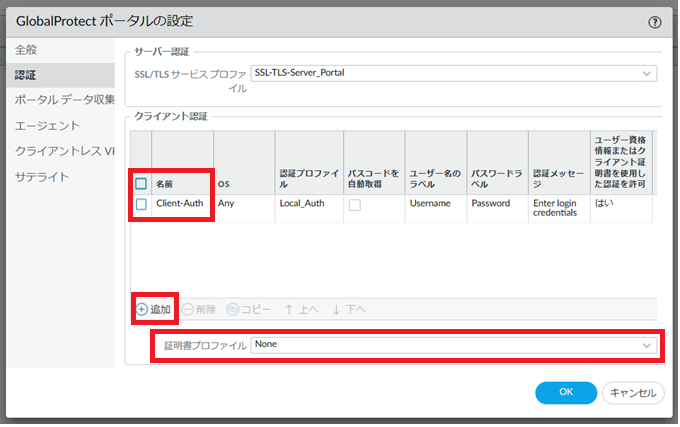Click the SSL-TLS-Server_Portal field
This screenshot has width=680, height=427.
pos(454,73)
